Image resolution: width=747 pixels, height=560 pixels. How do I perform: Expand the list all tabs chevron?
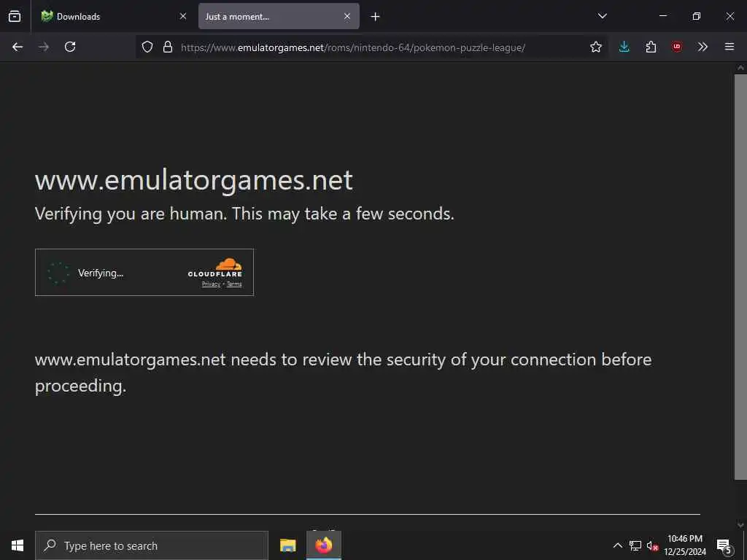pyautogui.click(x=602, y=16)
